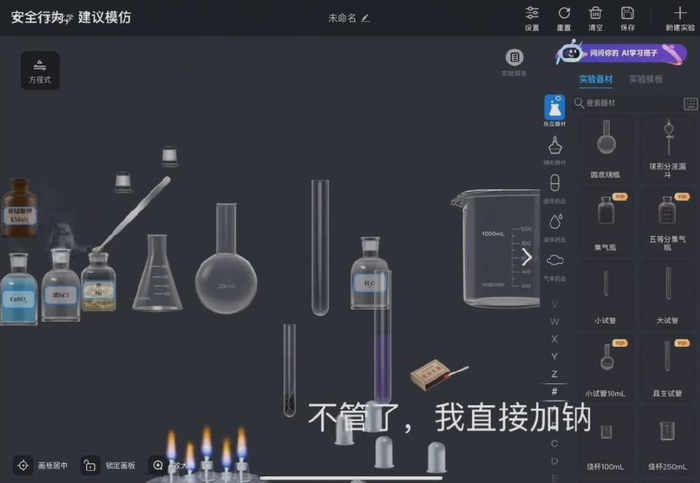700x483 pixels.
Task: Select the 250mL round-bottom flask on canvas
Action: (226, 258)
